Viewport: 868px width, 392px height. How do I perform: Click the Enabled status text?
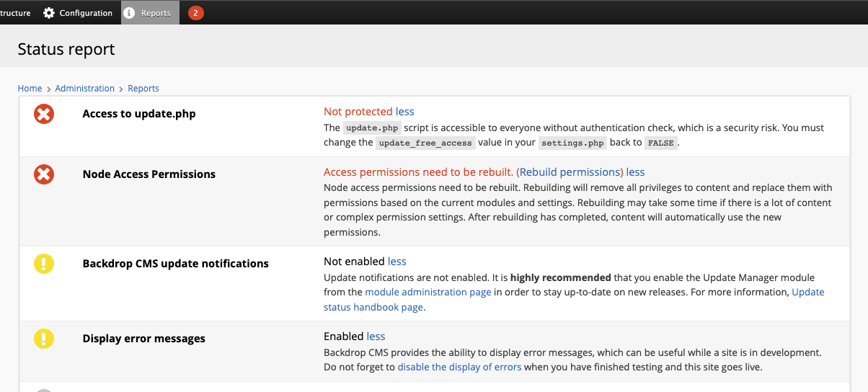[343, 337]
